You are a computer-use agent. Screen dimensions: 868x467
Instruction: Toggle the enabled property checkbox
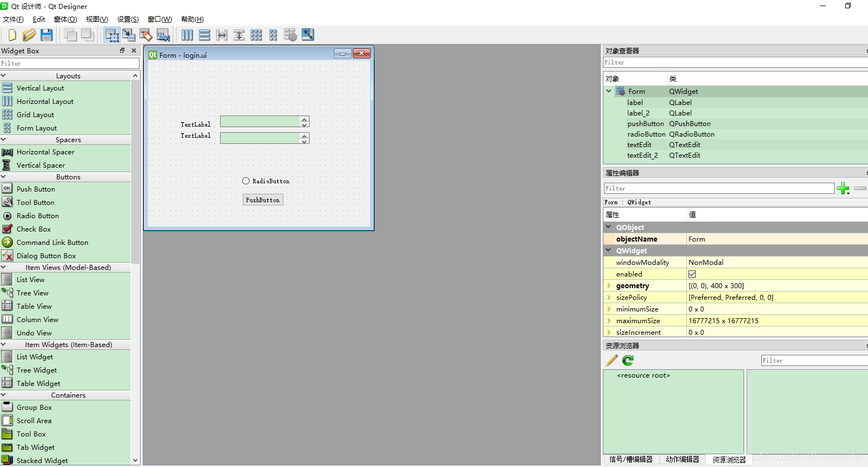(692, 274)
